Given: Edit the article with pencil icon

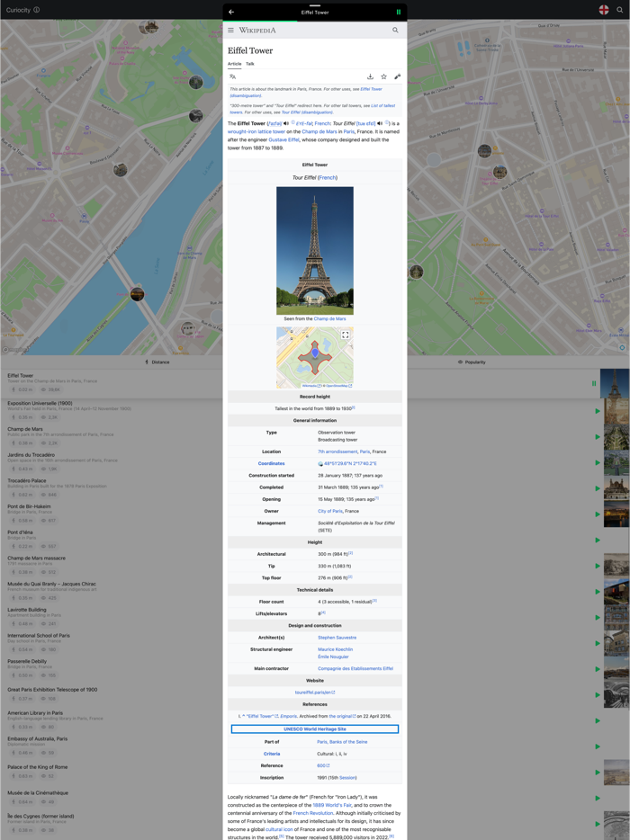Looking at the screenshot, I should coord(397,76).
